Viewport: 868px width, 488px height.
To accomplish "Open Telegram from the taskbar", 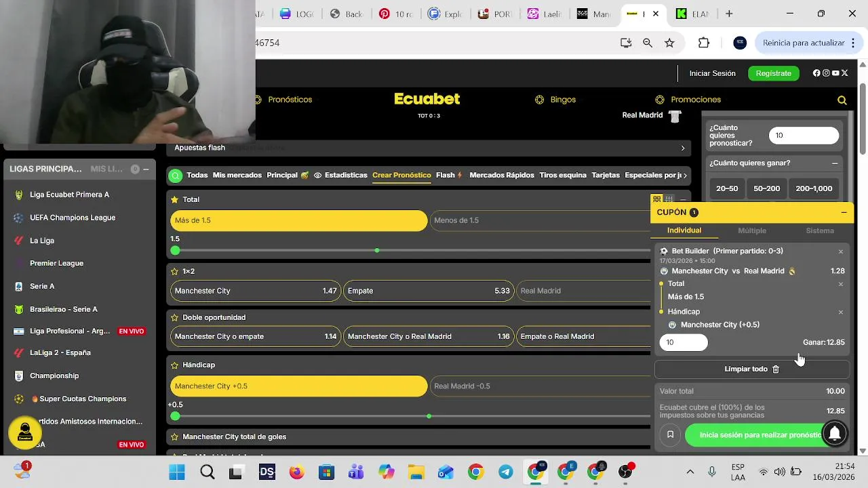I will pyautogui.click(x=506, y=472).
